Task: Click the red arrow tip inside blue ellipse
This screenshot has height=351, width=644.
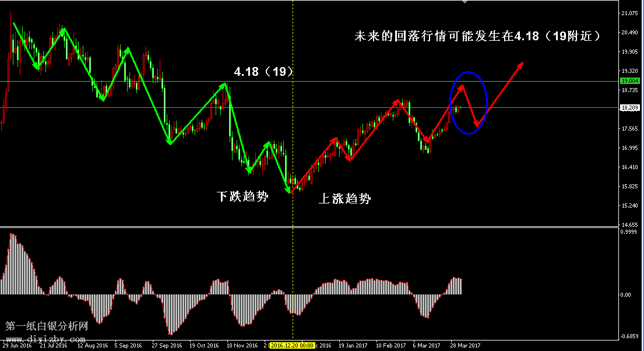Action: (462, 87)
